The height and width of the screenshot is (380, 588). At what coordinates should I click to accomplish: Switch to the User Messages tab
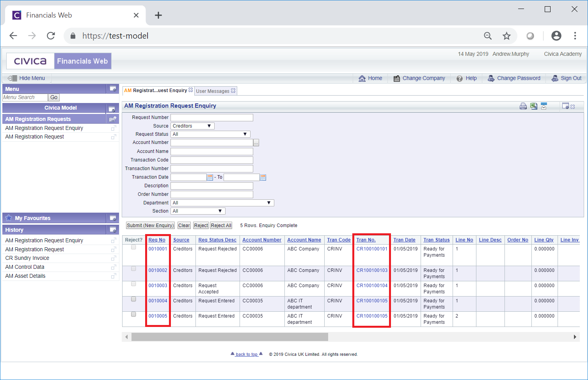coord(213,91)
